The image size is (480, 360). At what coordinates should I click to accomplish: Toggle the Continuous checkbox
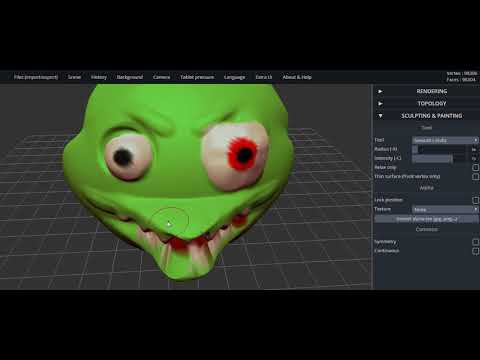tap(476, 251)
